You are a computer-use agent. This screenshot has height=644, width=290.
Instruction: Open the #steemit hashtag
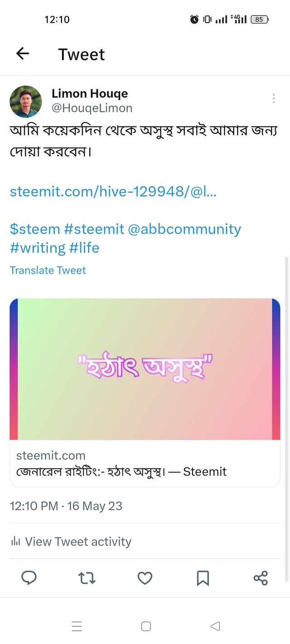coord(94,229)
